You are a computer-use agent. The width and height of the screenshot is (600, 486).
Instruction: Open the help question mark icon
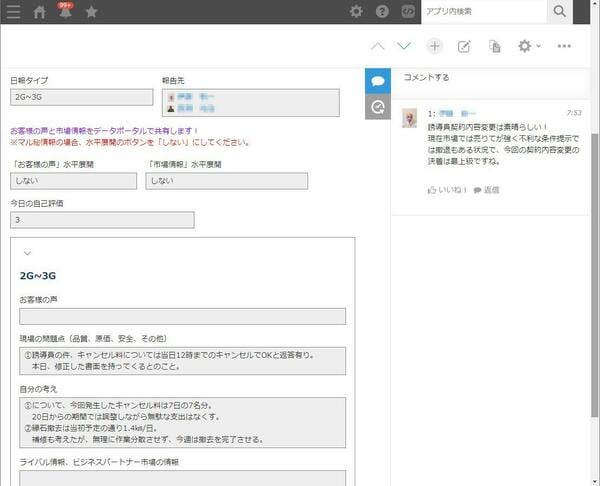tap(382, 12)
